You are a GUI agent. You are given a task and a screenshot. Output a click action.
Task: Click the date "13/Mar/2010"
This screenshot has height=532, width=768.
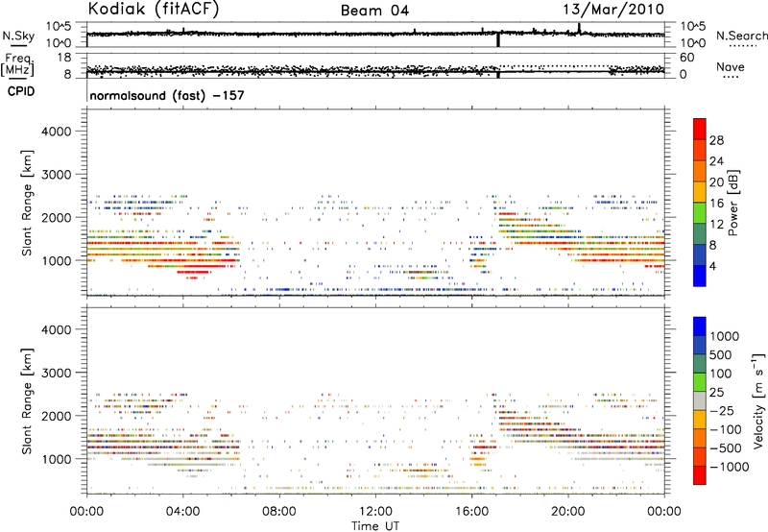coord(613,10)
